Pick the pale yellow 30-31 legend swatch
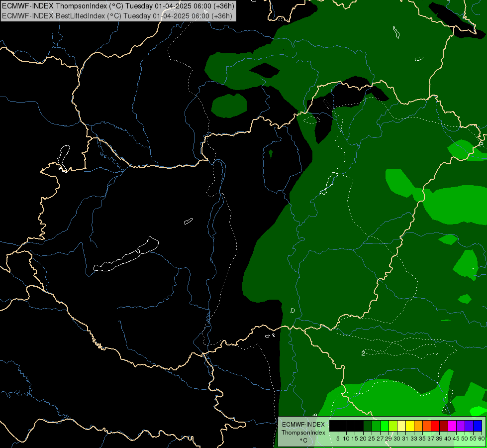This screenshot has height=448, width=487. (401, 426)
